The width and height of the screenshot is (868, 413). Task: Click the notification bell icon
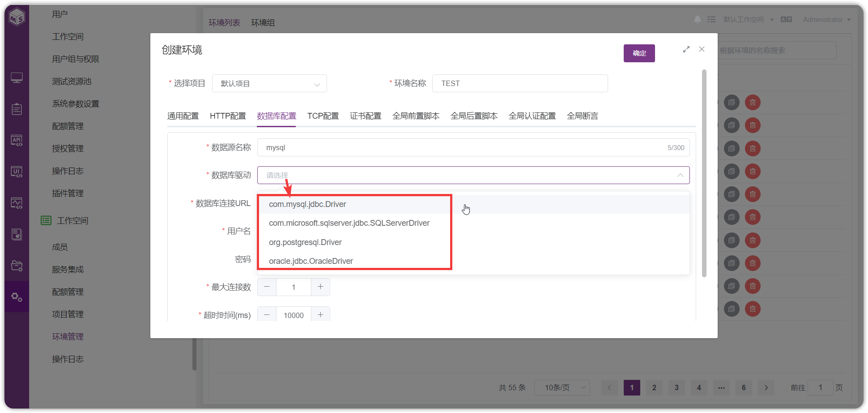click(697, 19)
